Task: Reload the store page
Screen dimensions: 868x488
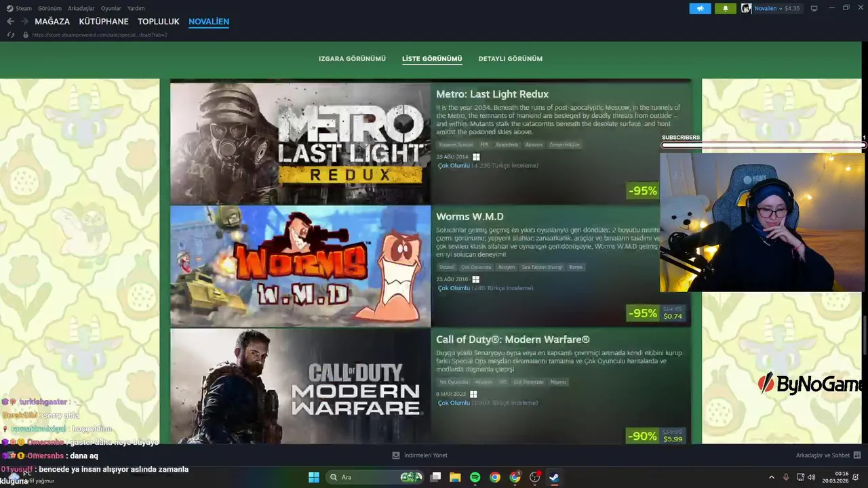Action: [x=11, y=35]
